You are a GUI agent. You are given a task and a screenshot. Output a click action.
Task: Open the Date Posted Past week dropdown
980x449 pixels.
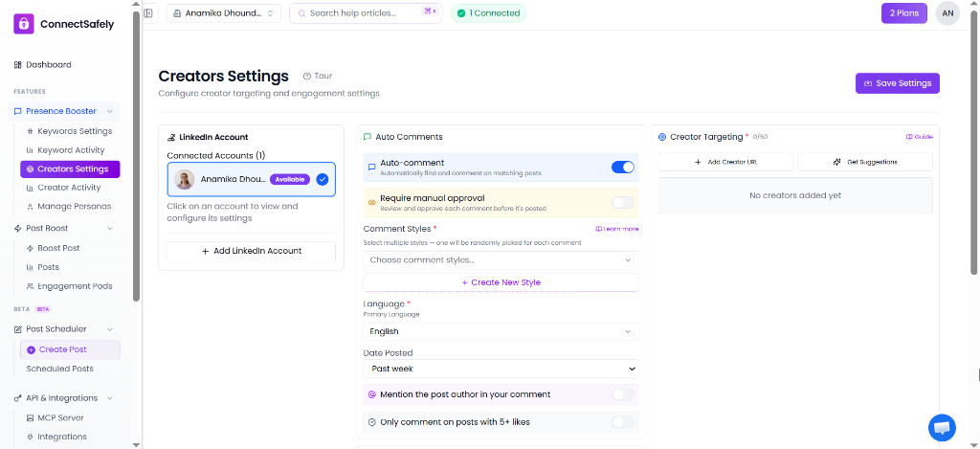[501, 369]
